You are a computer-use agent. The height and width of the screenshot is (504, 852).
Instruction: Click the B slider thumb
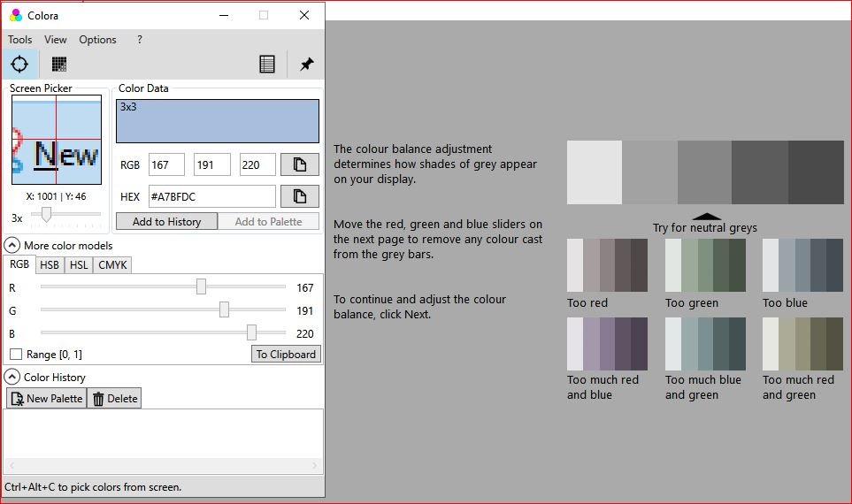[251, 332]
